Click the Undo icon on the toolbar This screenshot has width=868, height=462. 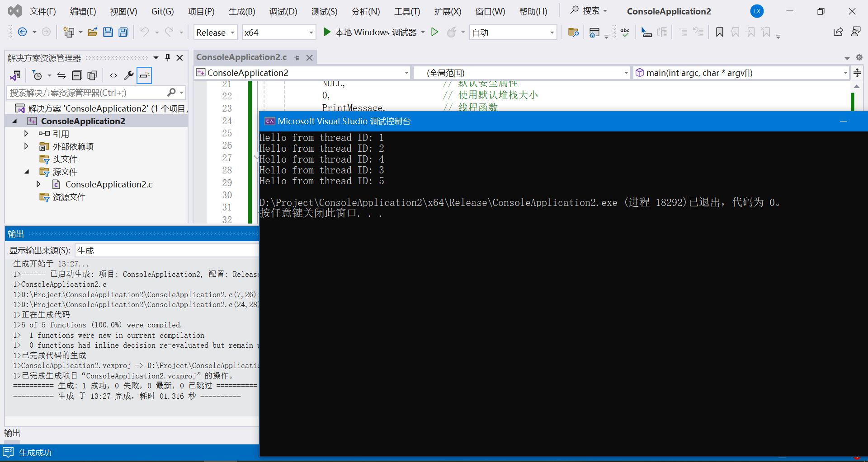[145, 32]
